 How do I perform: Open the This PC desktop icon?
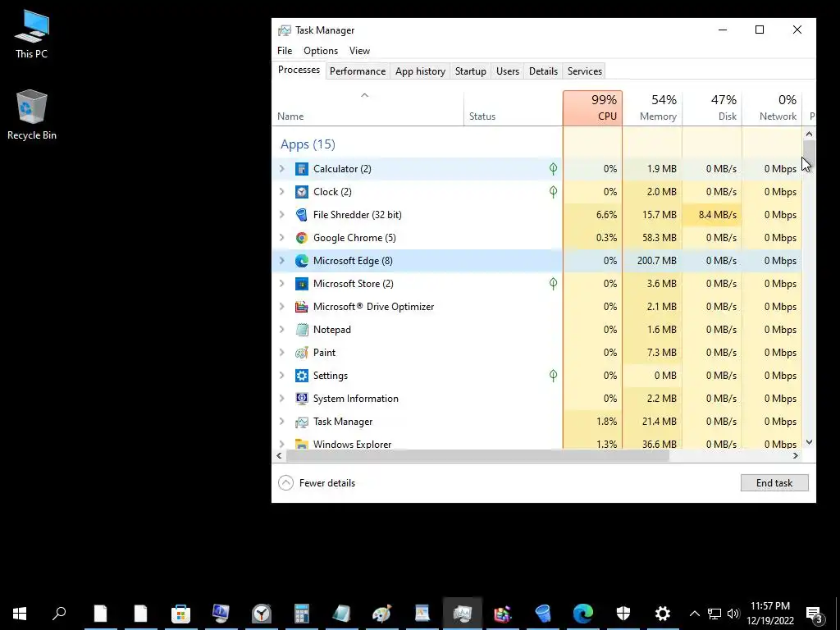32,34
